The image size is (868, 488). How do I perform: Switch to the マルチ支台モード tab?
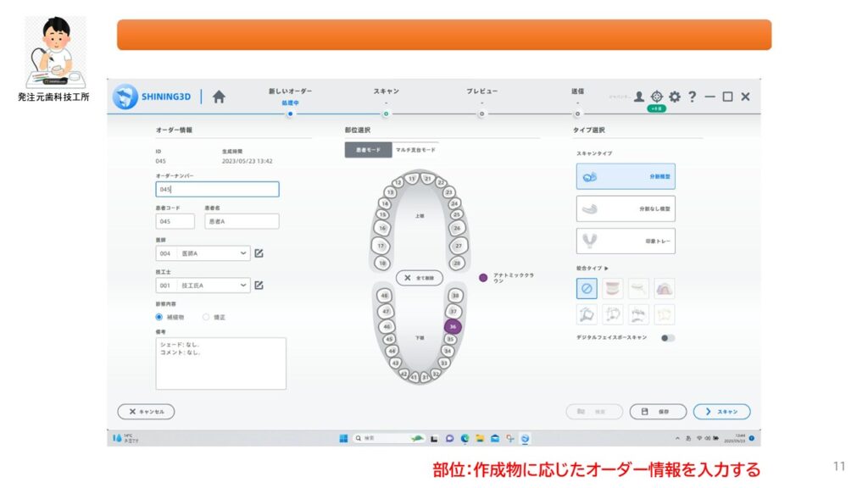pyautogui.click(x=415, y=150)
